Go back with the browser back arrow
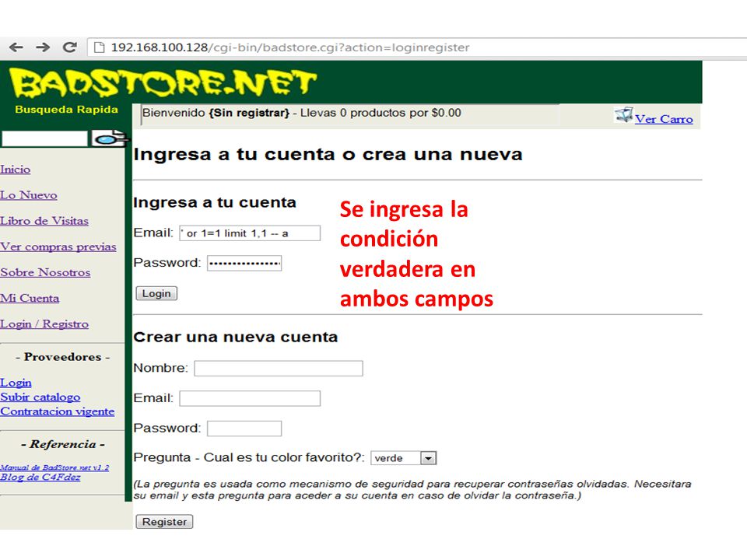 pos(16,47)
